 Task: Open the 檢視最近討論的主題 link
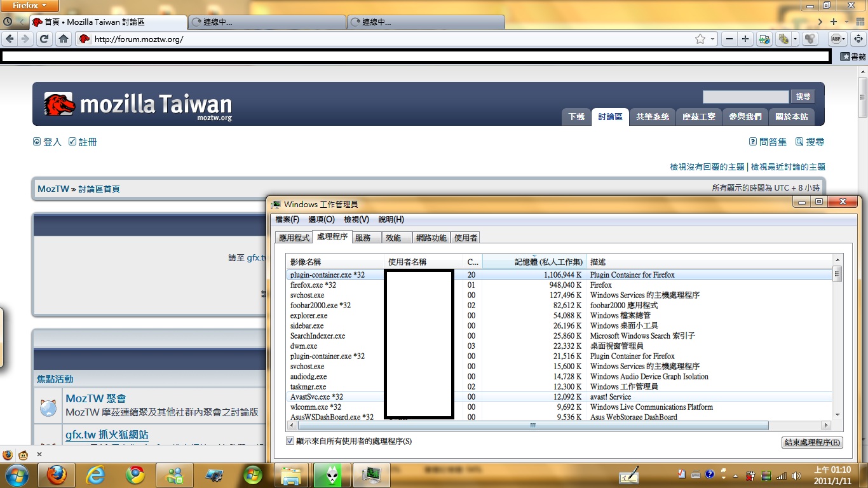[x=788, y=166]
